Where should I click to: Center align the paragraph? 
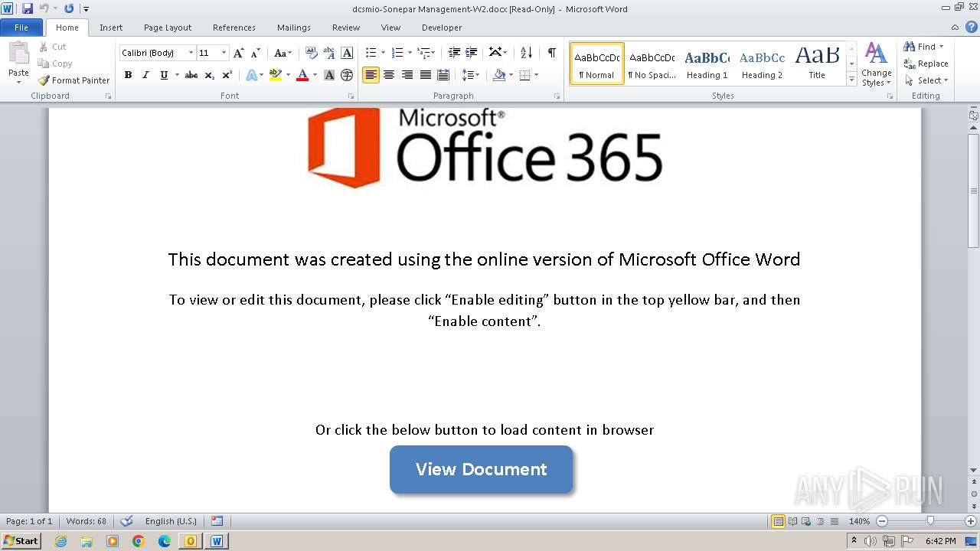point(389,75)
